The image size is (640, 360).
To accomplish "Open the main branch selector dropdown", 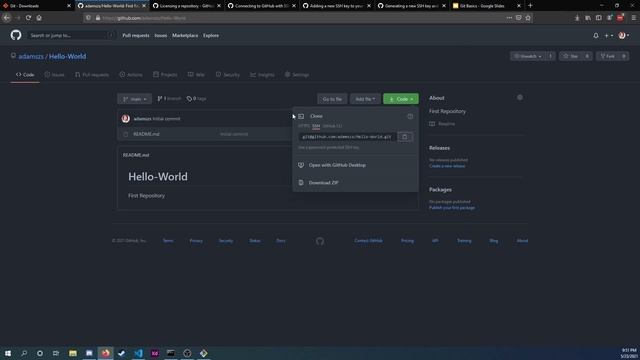I will click(x=134, y=99).
